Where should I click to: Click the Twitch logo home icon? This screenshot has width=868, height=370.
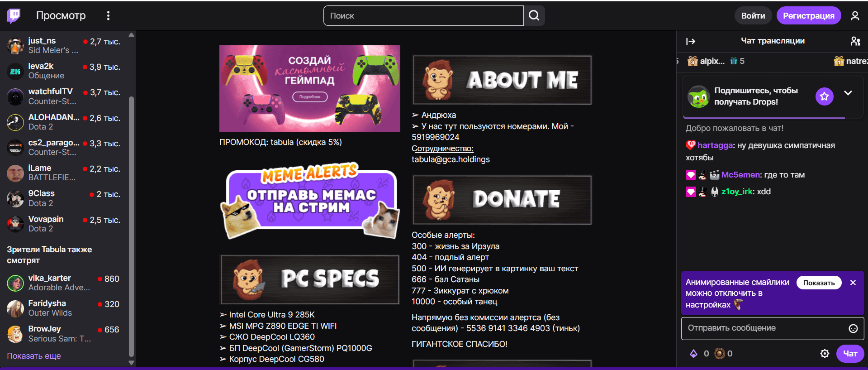click(14, 15)
